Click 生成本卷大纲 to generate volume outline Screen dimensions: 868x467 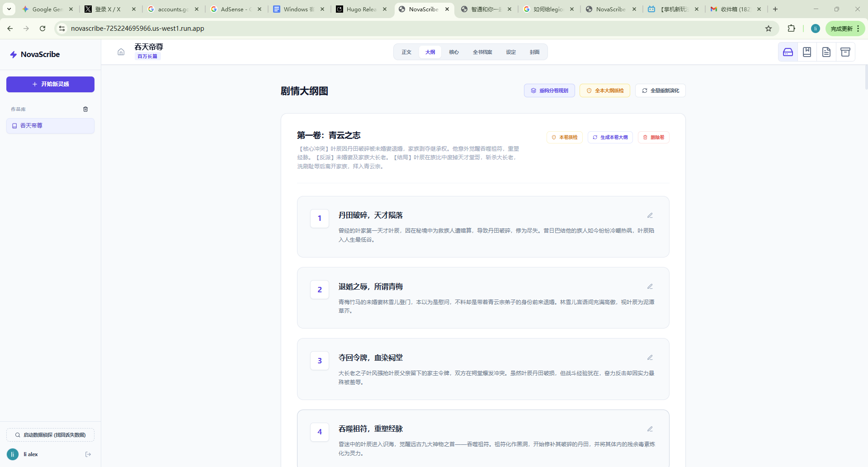point(610,137)
